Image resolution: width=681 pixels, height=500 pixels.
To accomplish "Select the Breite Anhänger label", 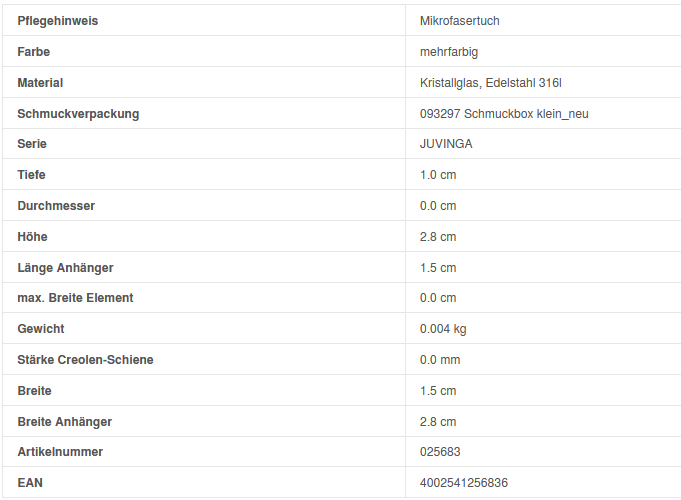I will [64, 422].
